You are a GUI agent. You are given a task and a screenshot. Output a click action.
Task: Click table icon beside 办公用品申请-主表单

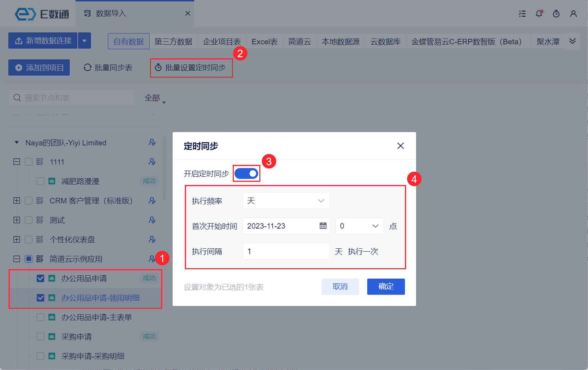click(x=52, y=317)
